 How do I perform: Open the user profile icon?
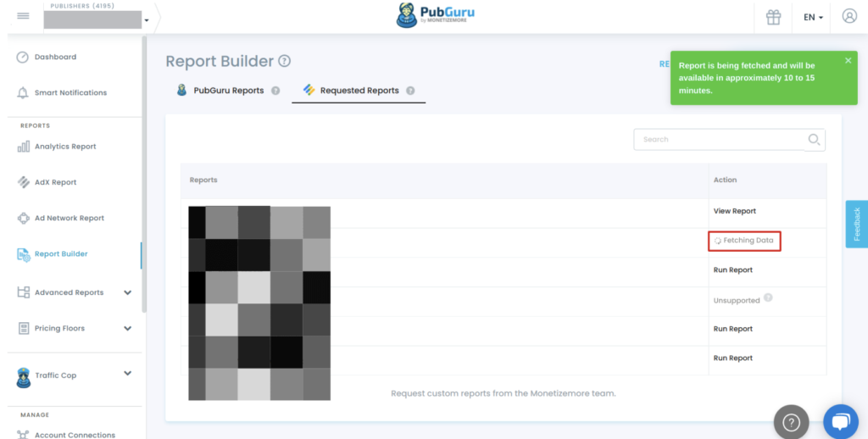pyautogui.click(x=849, y=16)
